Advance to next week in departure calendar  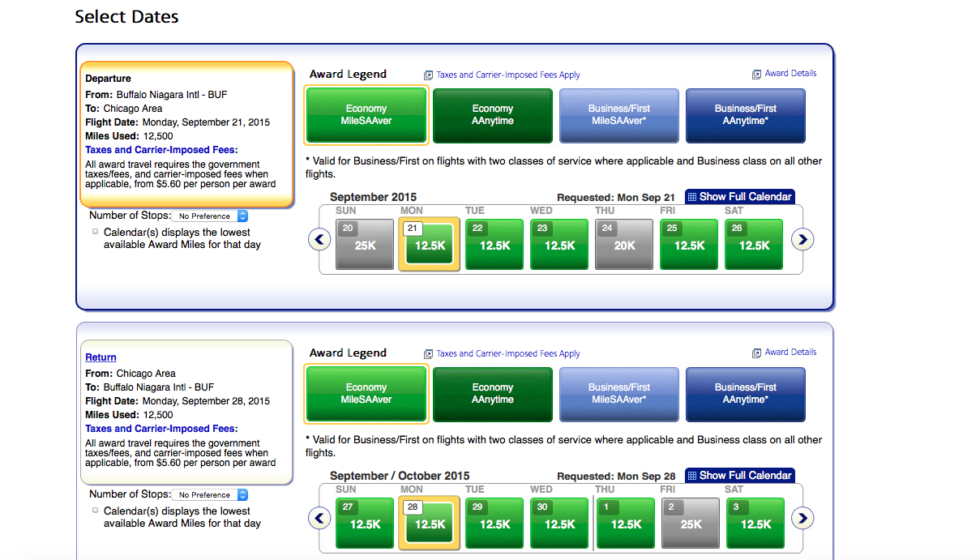802,239
